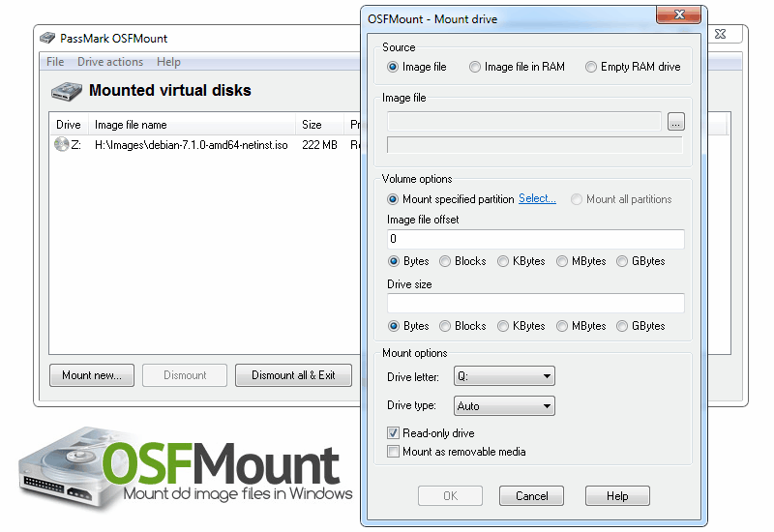Set image file offset unit to Bytes
The height and width of the screenshot is (532, 774).
click(408, 261)
